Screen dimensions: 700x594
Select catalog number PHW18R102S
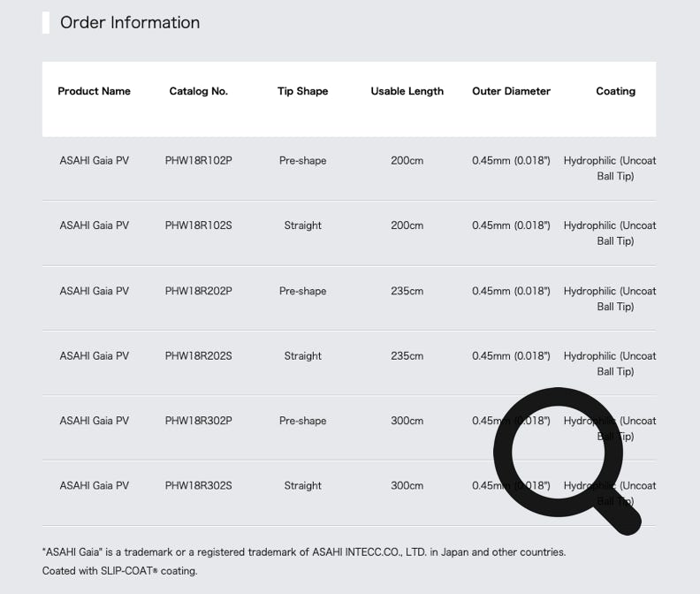click(x=199, y=225)
